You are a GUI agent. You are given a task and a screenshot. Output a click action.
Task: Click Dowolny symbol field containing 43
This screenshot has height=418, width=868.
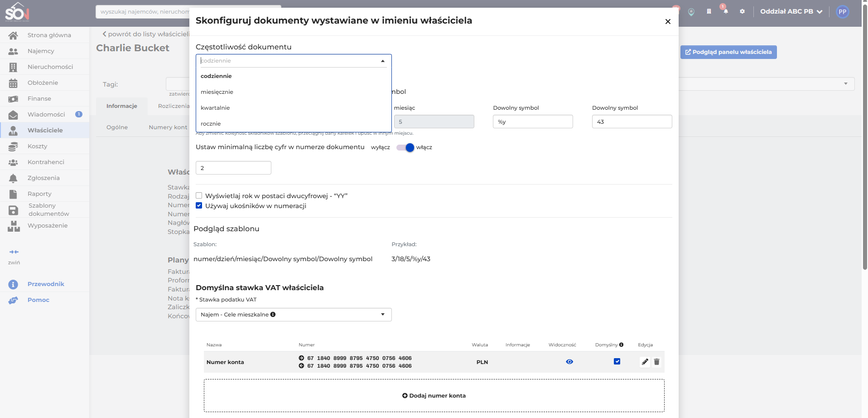tap(632, 122)
